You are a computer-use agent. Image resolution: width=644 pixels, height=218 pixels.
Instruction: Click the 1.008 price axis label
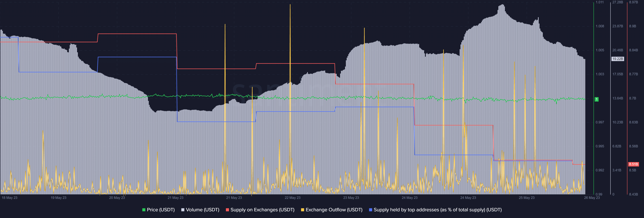pos(600,26)
